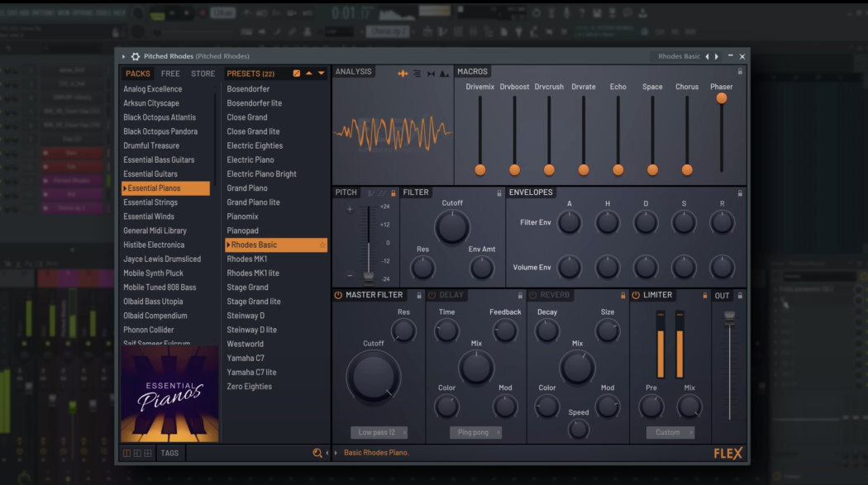Click the PRESETS (22) header
Screen dimensions: 868x485
coord(250,74)
